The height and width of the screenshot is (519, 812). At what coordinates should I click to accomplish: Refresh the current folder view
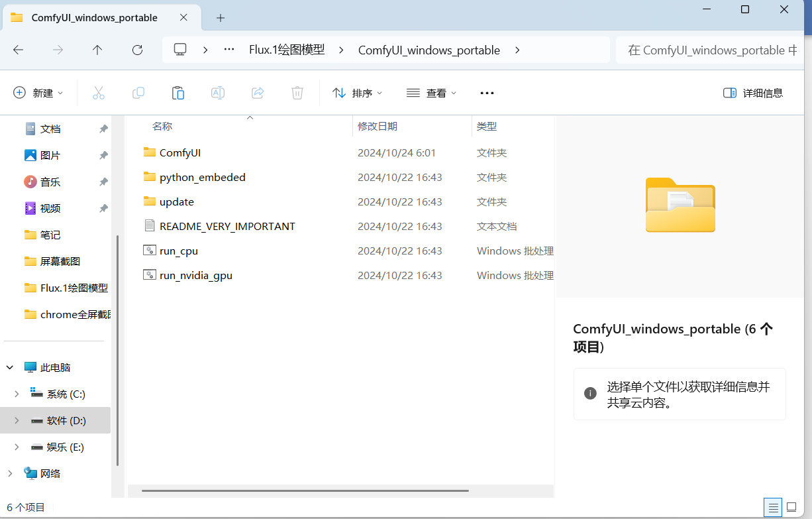[137, 50]
